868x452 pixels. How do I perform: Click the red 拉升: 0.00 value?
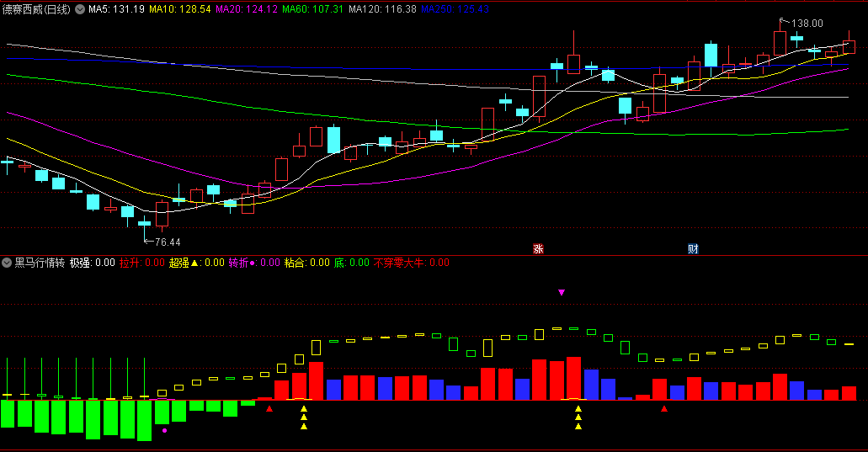click(x=142, y=263)
